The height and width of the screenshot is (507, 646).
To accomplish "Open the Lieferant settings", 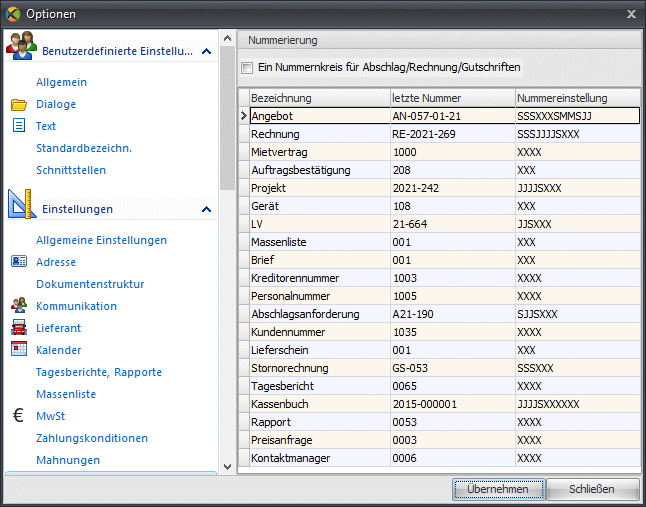I will (x=59, y=328).
